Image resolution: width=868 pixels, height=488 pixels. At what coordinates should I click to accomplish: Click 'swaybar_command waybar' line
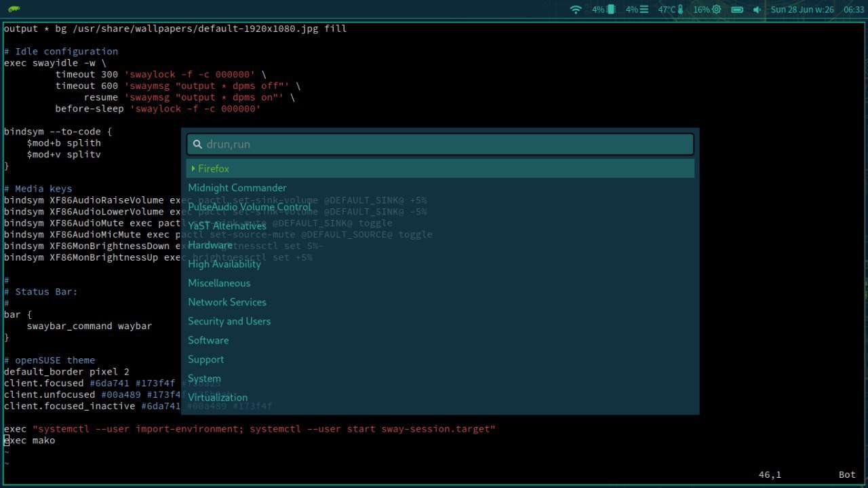(90, 326)
